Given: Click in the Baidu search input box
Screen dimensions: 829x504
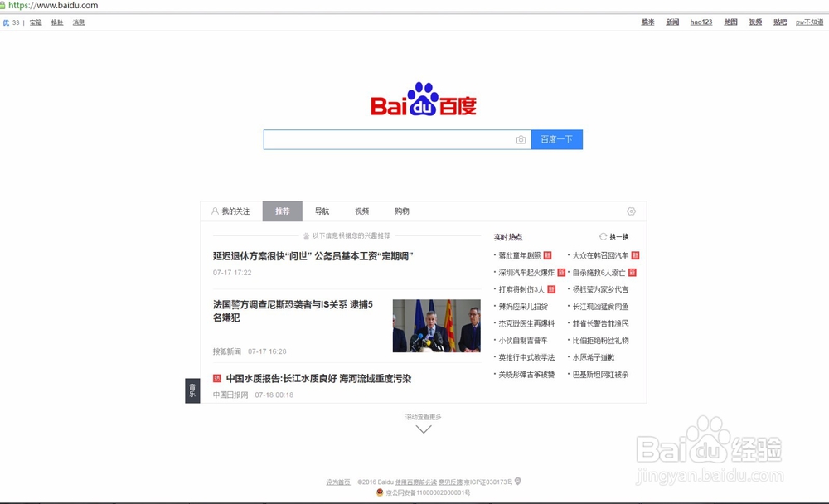Looking at the screenshot, I should point(389,139).
